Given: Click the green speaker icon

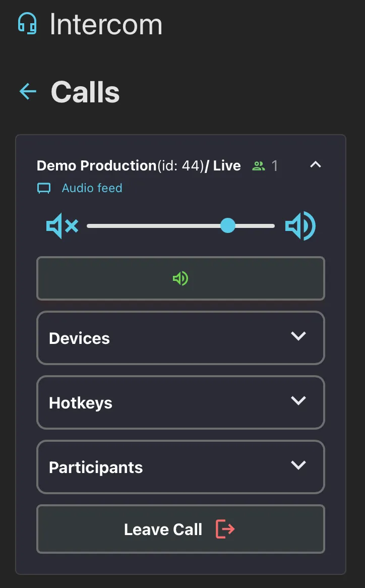Looking at the screenshot, I should pos(180,278).
